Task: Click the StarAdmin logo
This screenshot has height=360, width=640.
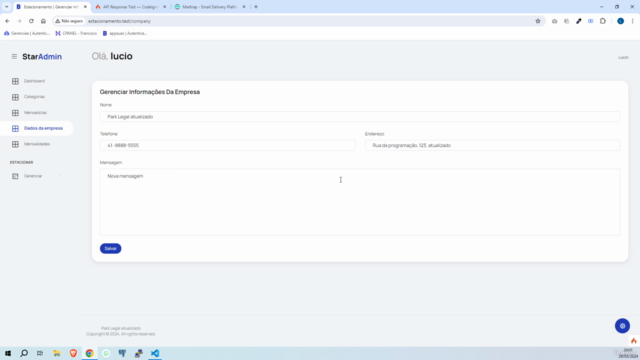Action: coord(42,57)
